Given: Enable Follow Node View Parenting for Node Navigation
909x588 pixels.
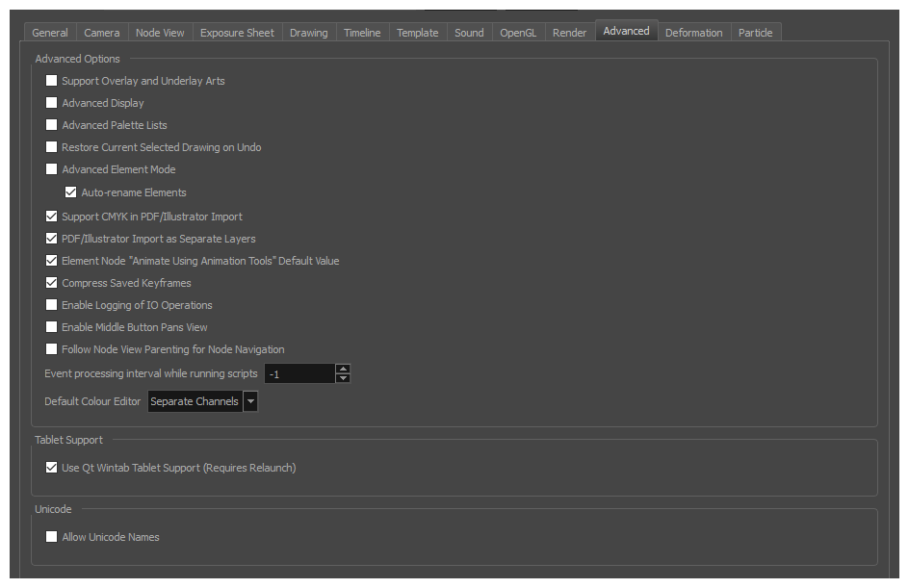Looking at the screenshot, I should pos(51,348).
